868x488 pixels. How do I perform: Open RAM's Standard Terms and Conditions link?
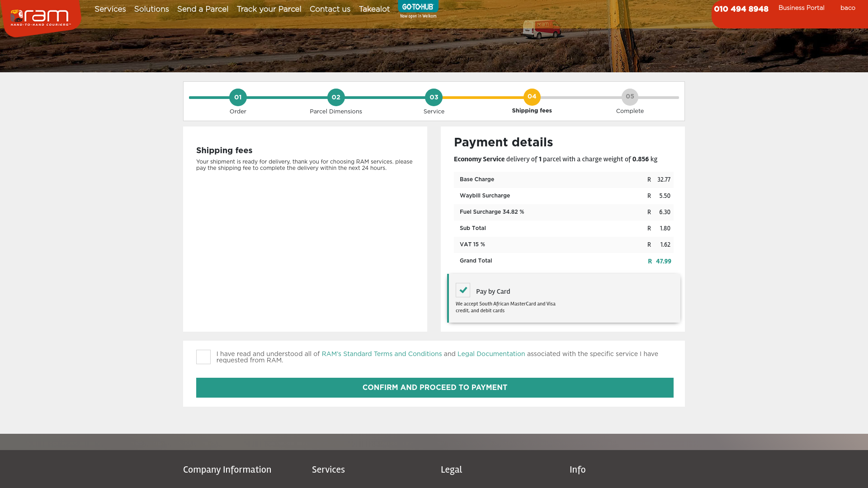tap(382, 354)
